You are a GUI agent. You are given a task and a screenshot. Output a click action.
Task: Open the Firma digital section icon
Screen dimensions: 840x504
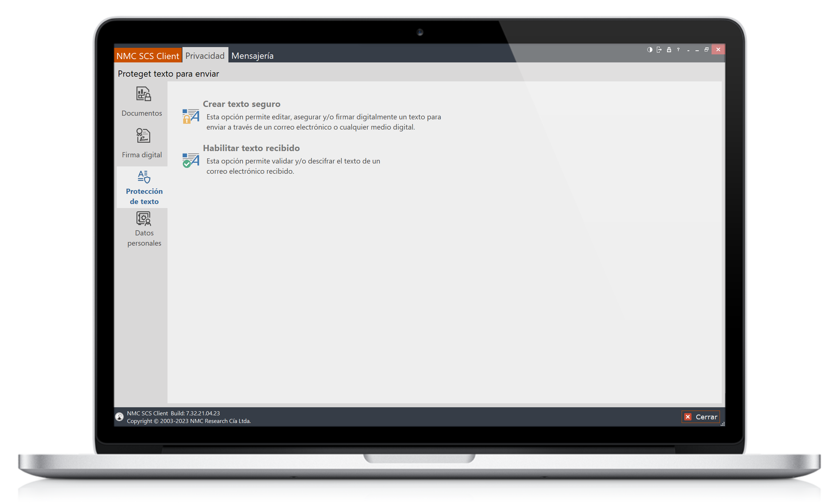pos(143,135)
